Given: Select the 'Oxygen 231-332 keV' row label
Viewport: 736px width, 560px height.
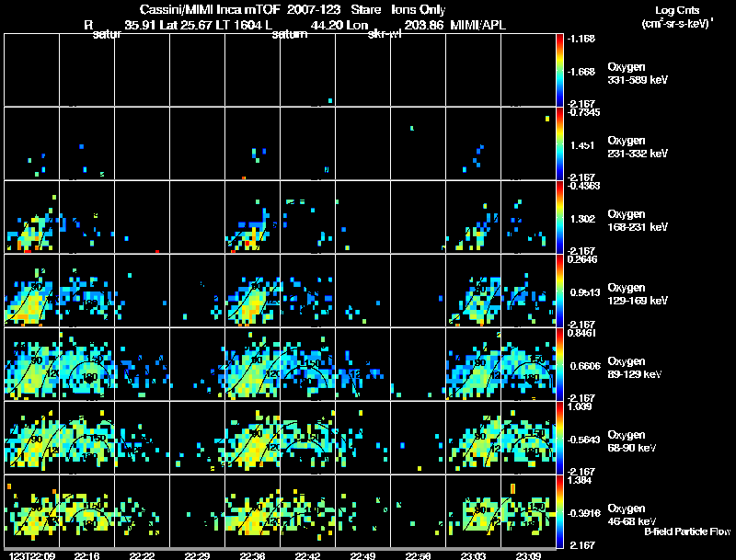Looking at the screenshot, I should coord(638,147).
